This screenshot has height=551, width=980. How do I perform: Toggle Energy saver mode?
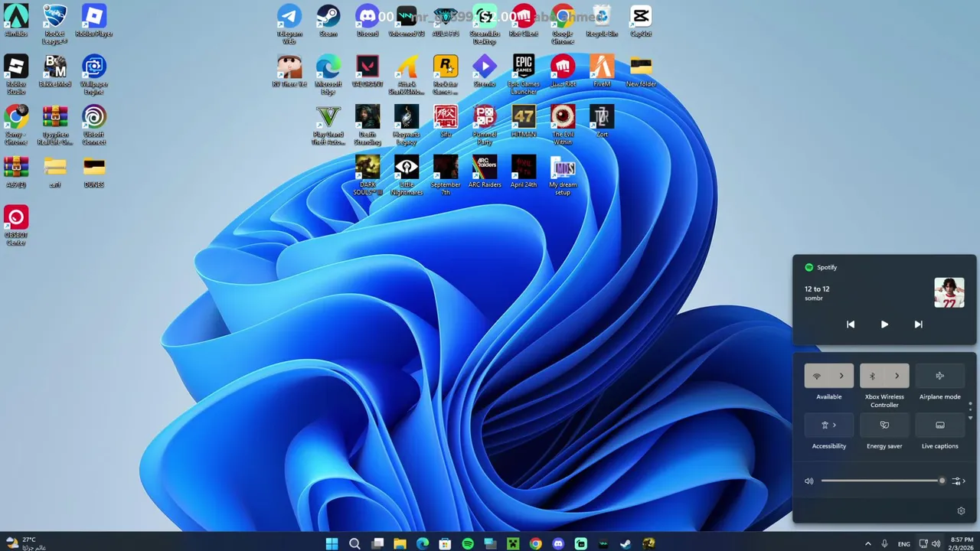coord(884,425)
